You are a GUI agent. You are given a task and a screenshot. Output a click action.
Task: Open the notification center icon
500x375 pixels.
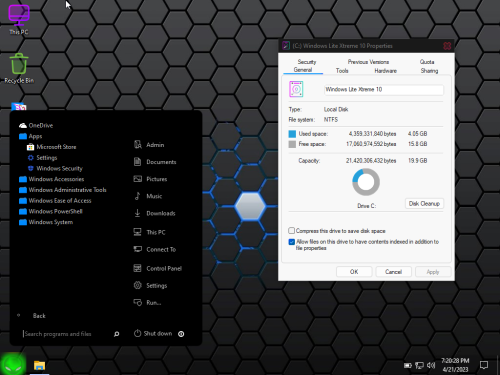[484, 365]
